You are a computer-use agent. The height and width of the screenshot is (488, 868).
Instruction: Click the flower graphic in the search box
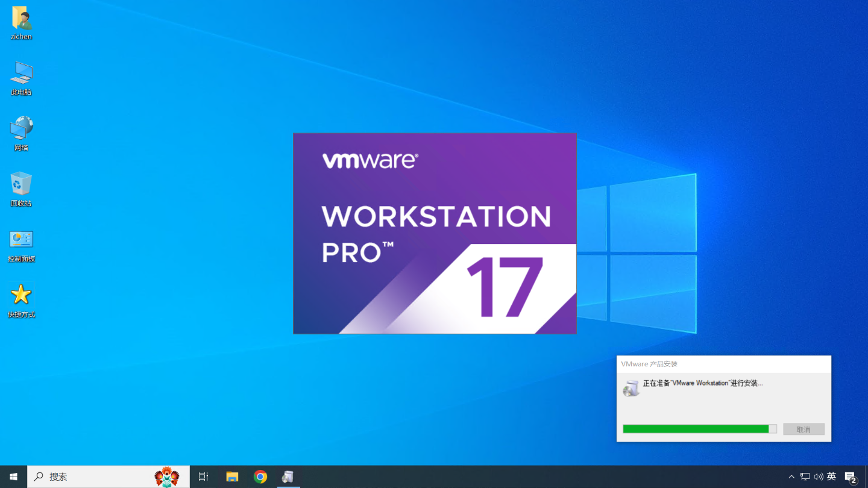point(167,477)
